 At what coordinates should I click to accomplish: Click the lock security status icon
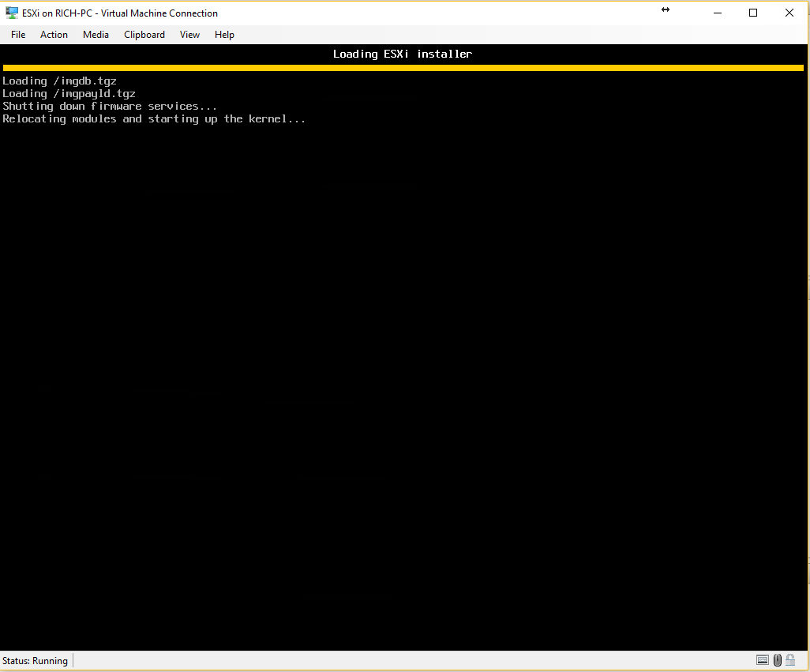790,660
